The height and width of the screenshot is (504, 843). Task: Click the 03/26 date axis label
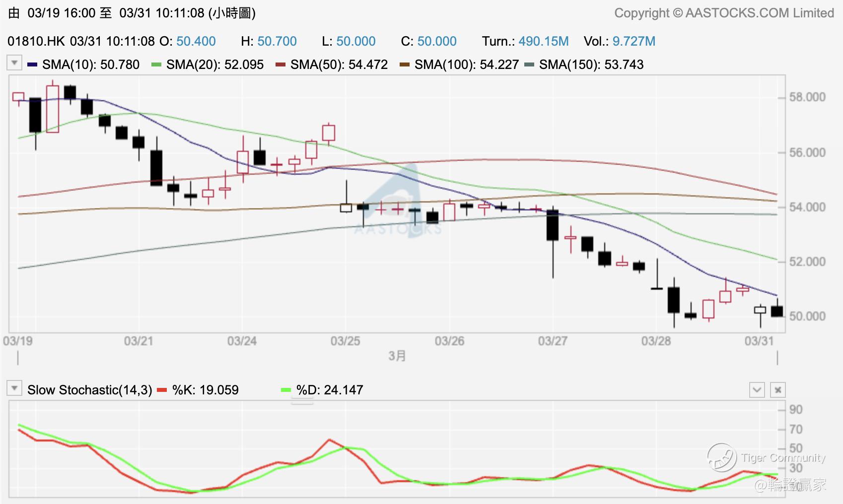[x=449, y=341]
